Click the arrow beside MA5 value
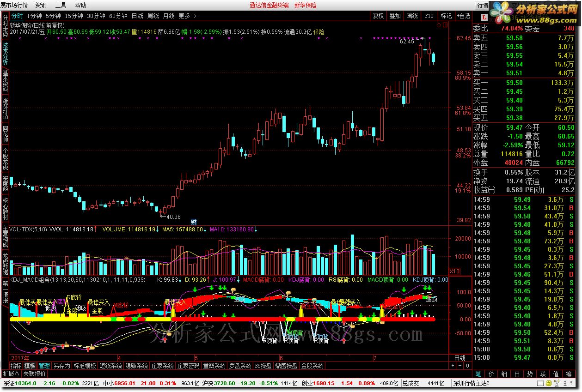This screenshot has height=392, width=582. [205, 229]
